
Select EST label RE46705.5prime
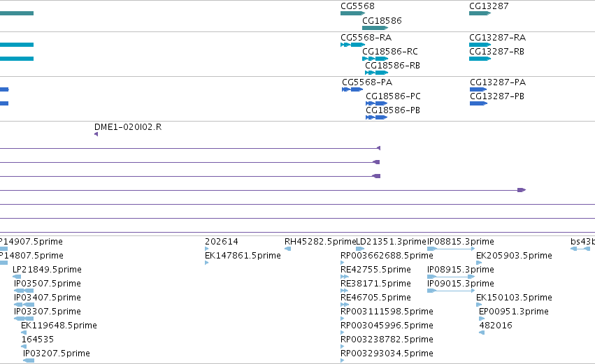tap(375, 298)
